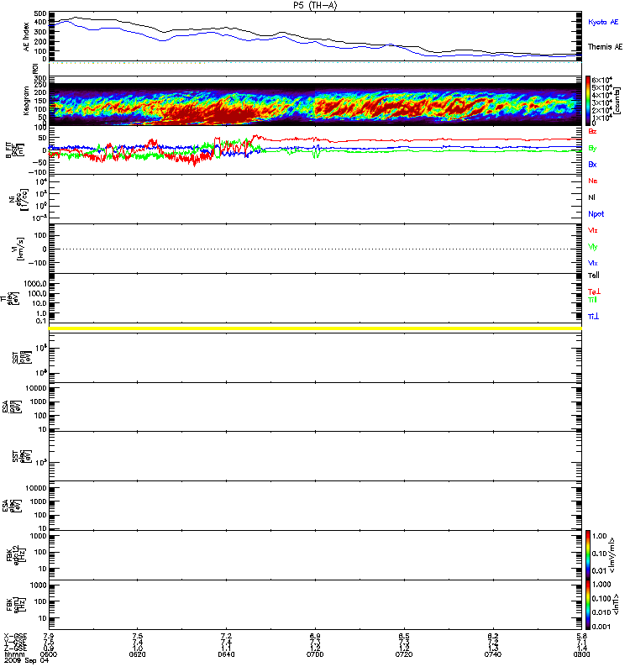Click the Keogram counts color bar
The image size is (630, 672).
[x=588, y=100]
